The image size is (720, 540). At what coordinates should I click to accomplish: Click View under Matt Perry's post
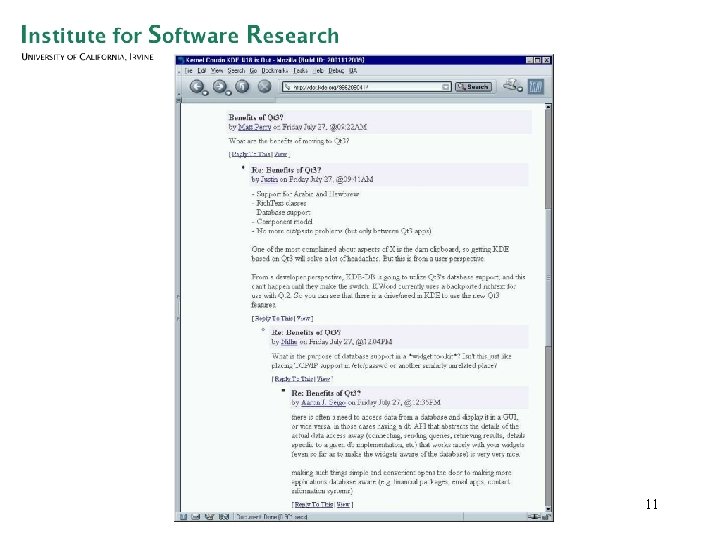281,154
